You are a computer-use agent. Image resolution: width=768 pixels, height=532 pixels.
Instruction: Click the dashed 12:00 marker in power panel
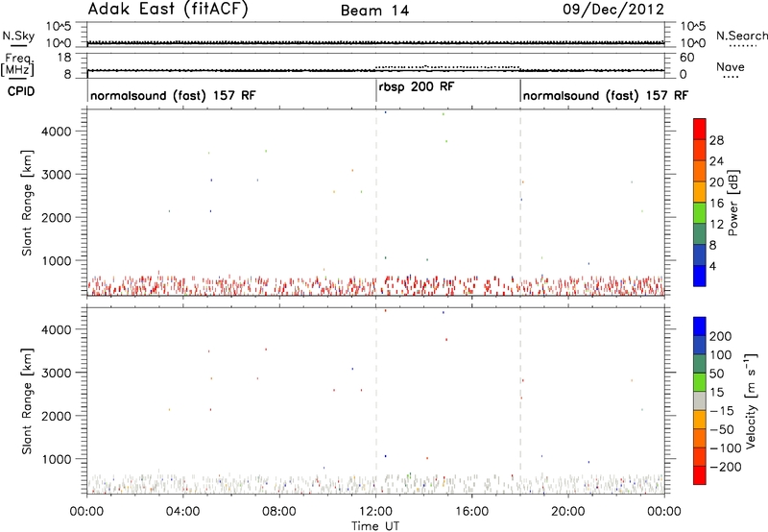pos(376,203)
